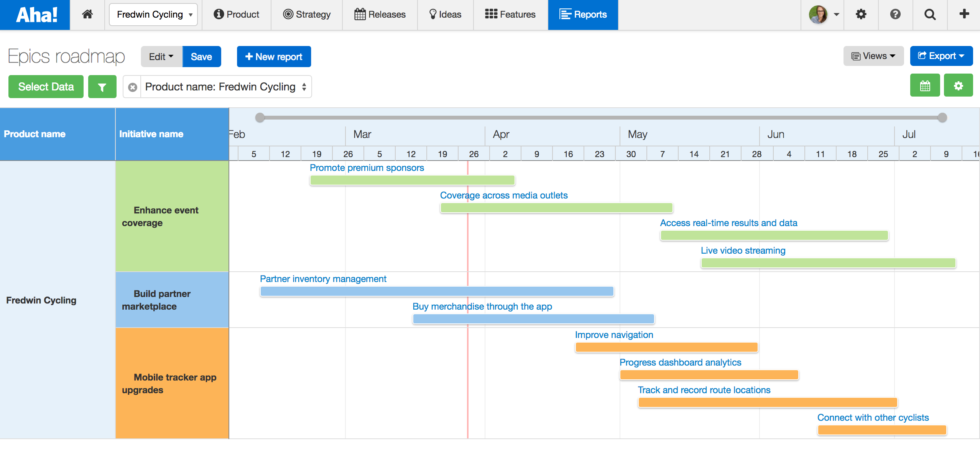
Task: Go to the Releases tab
Action: (x=380, y=15)
